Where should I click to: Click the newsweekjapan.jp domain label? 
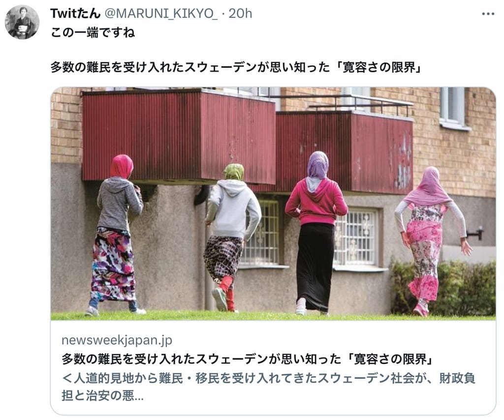[x=117, y=340]
